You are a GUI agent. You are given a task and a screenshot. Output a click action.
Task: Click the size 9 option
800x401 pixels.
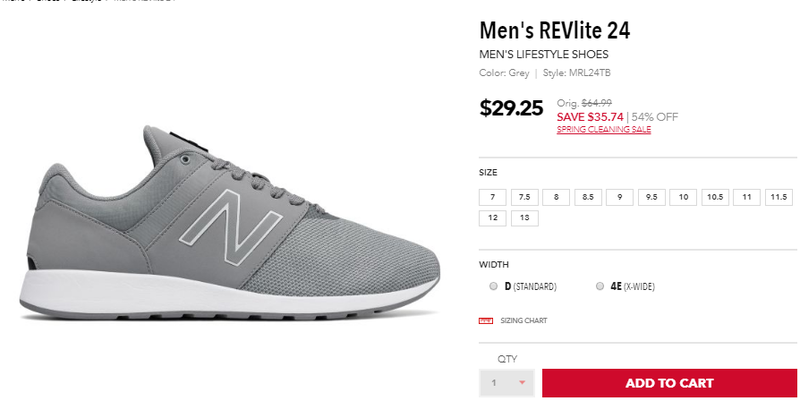(x=620, y=197)
